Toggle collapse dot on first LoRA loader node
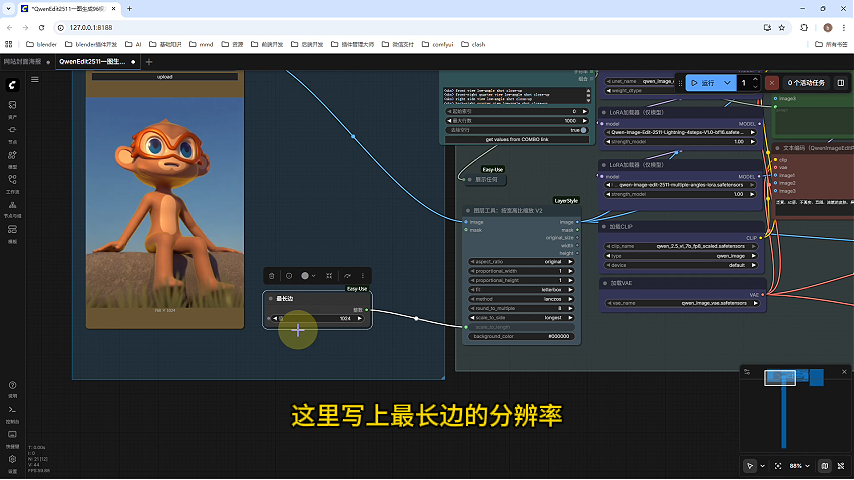This screenshot has height=480, width=854. pos(603,113)
